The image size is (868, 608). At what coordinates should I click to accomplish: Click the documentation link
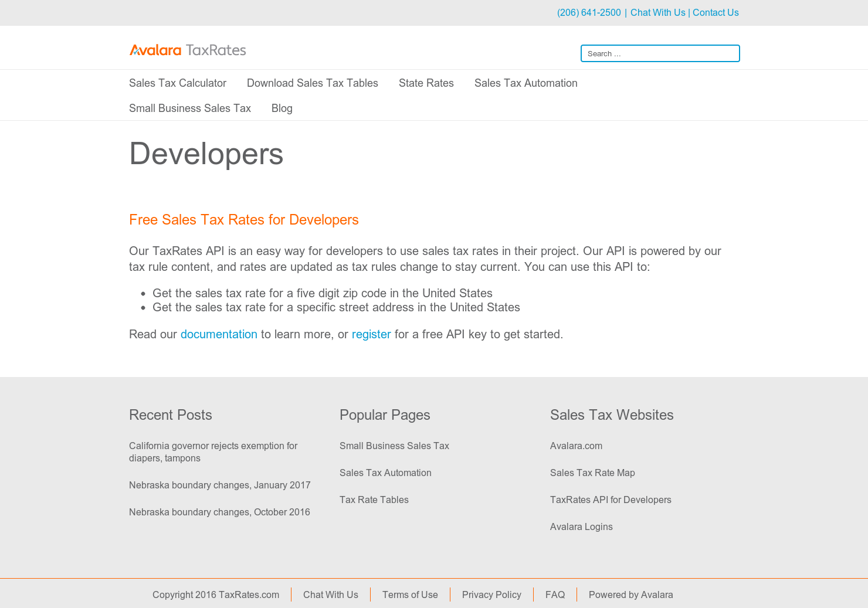coord(219,334)
